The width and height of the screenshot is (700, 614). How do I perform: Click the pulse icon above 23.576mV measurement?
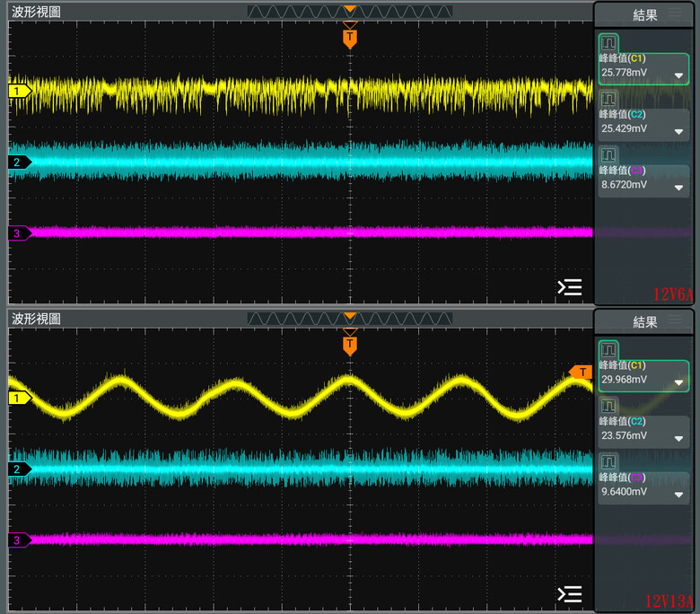pos(608,406)
